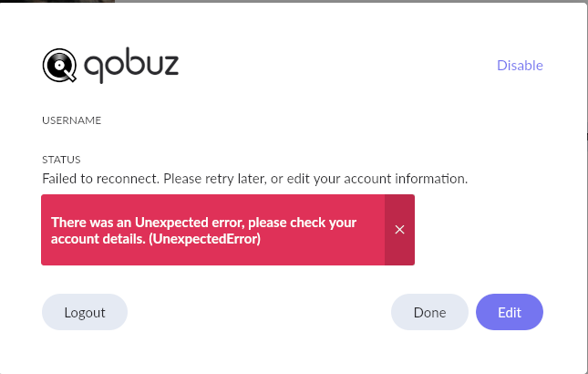Select the STATUS label
This screenshot has width=588, height=374.
[61, 160]
